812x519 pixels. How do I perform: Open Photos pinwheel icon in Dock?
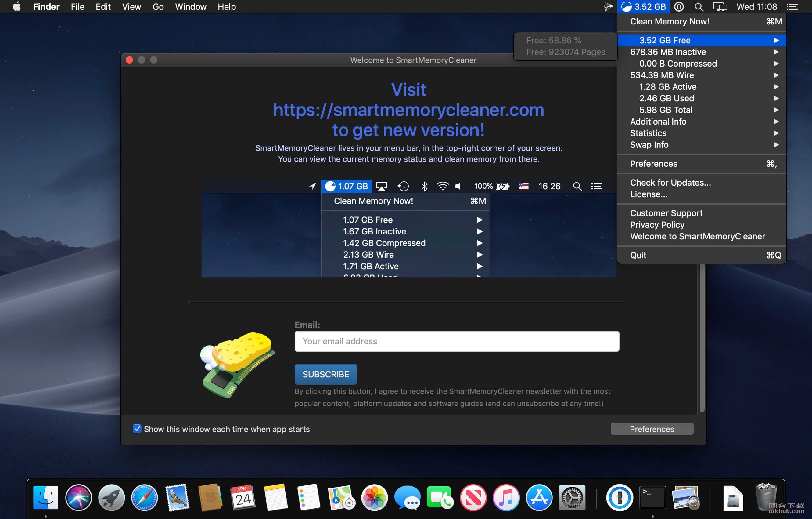[375, 497]
